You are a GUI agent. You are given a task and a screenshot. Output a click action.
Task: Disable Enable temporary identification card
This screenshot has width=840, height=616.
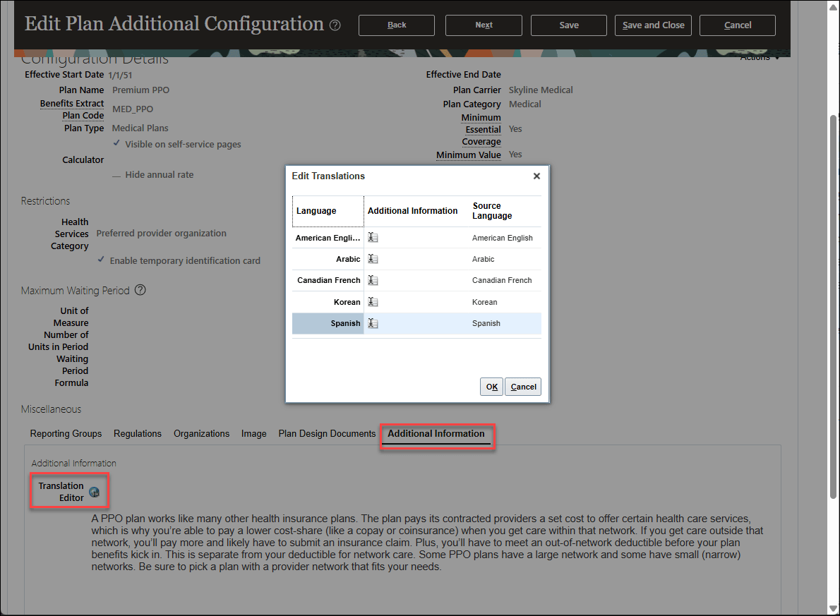tap(102, 260)
